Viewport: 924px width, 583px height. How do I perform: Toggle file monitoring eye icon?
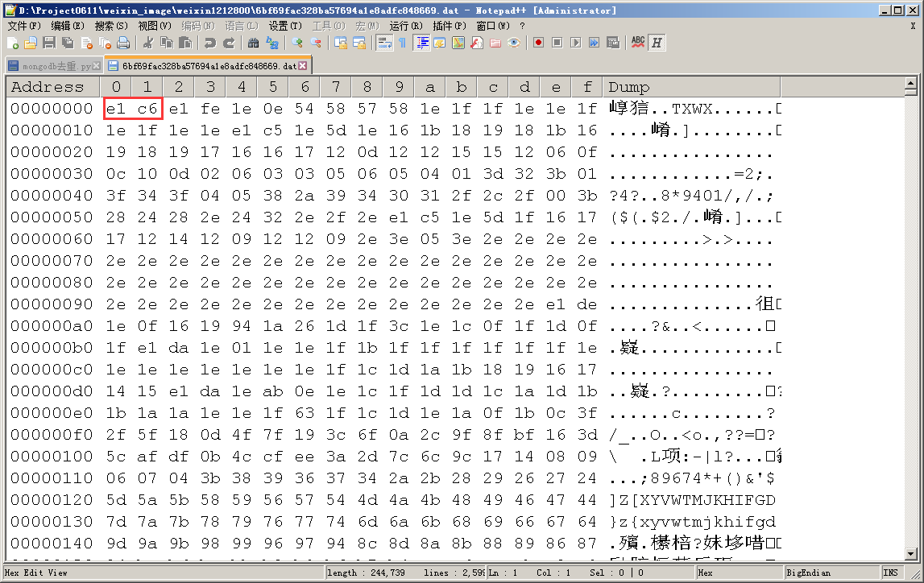coord(514,43)
